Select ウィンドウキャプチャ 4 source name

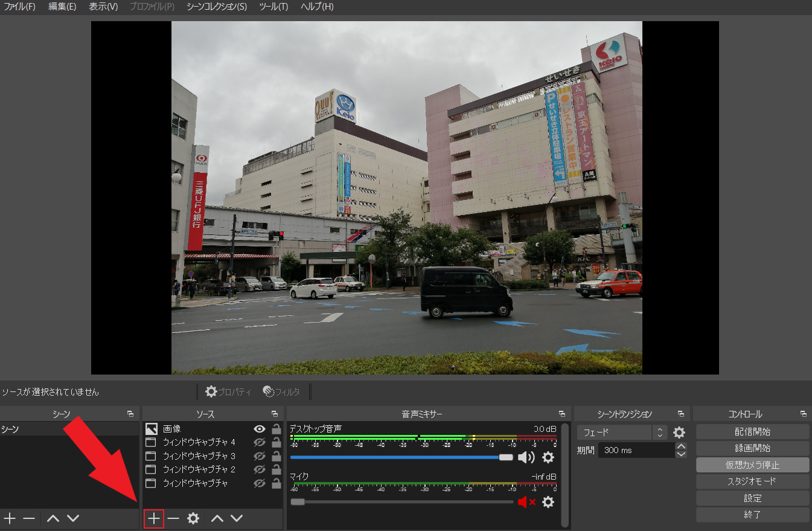[x=199, y=442]
